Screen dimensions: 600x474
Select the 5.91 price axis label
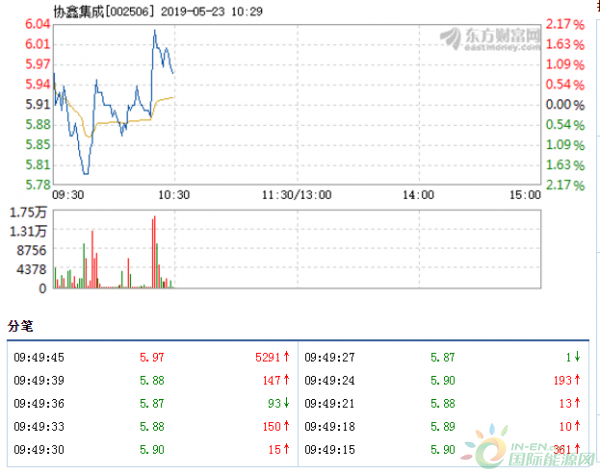tap(38, 104)
